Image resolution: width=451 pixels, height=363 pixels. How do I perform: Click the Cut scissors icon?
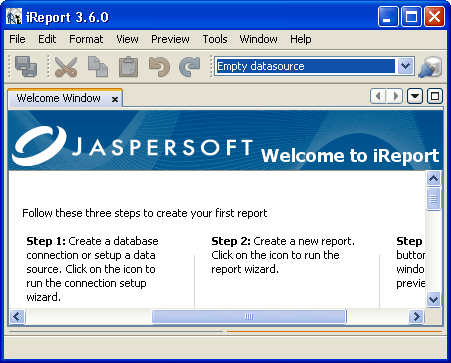click(66, 67)
